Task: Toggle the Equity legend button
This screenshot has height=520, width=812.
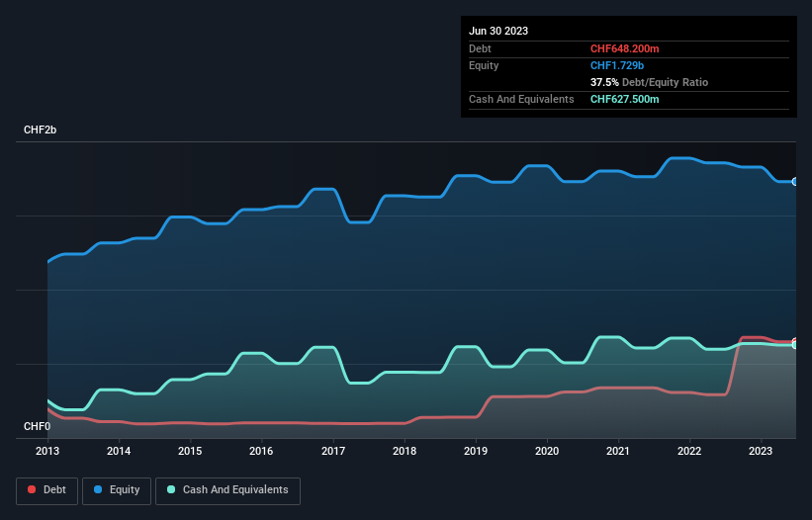Action: (117, 490)
